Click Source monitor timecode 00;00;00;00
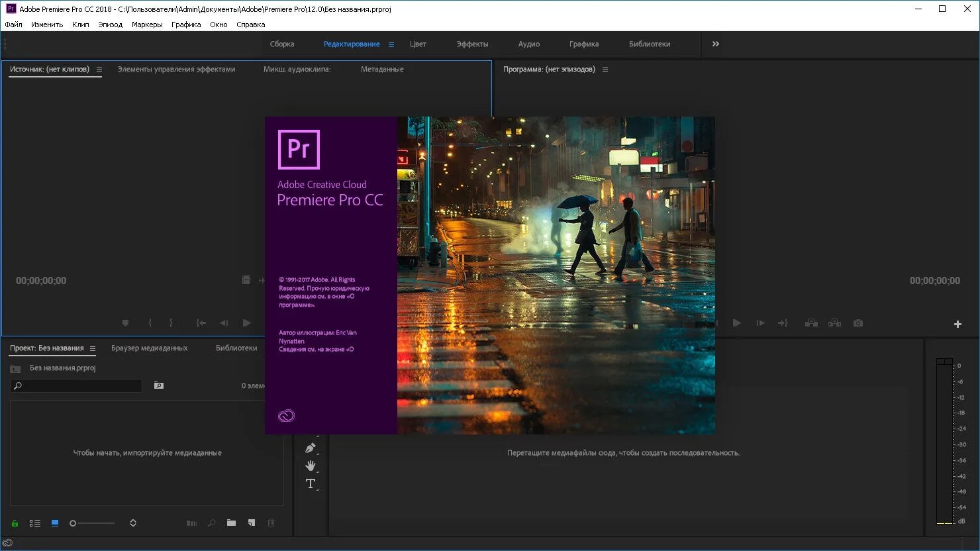980x551 pixels. tap(41, 281)
